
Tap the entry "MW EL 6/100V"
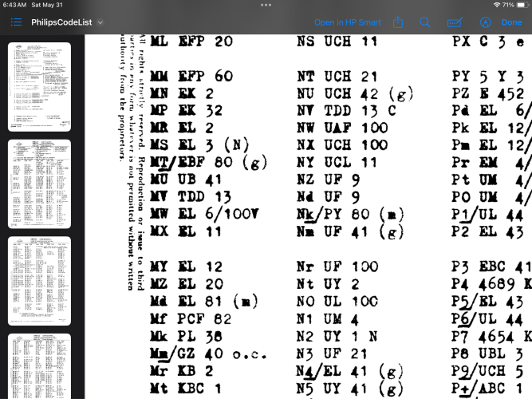pyautogui.click(x=205, y=214)
